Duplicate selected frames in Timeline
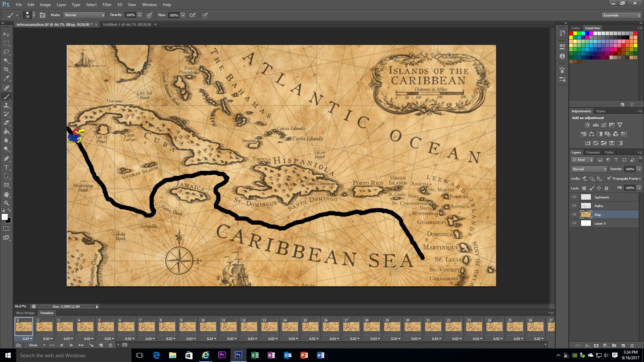Image resolution: width=644 pixels, height=362 pixels. (x=101, y=345)
